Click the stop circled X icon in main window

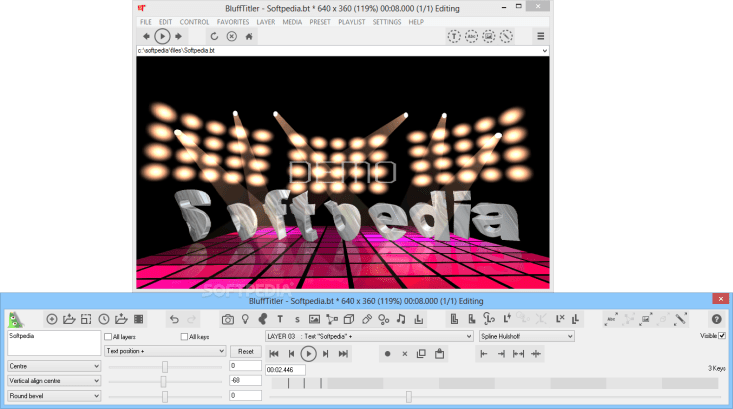(x=231, y=36)
